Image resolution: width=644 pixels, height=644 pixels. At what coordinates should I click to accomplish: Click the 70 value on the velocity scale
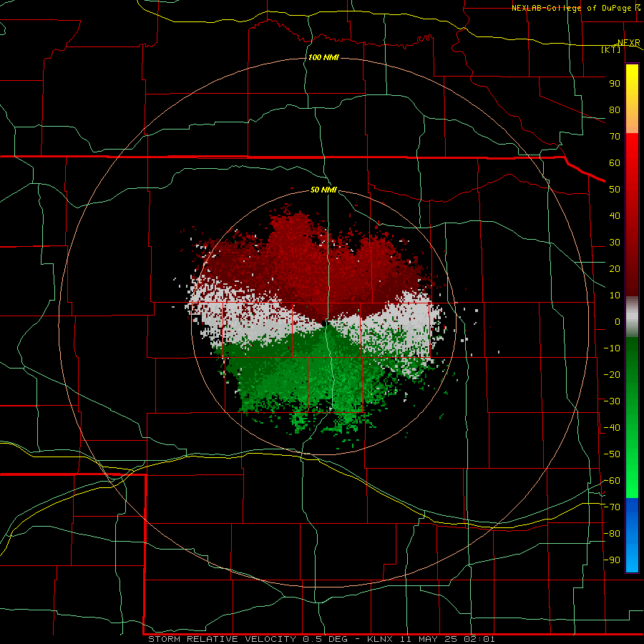[x=615, y=137]
